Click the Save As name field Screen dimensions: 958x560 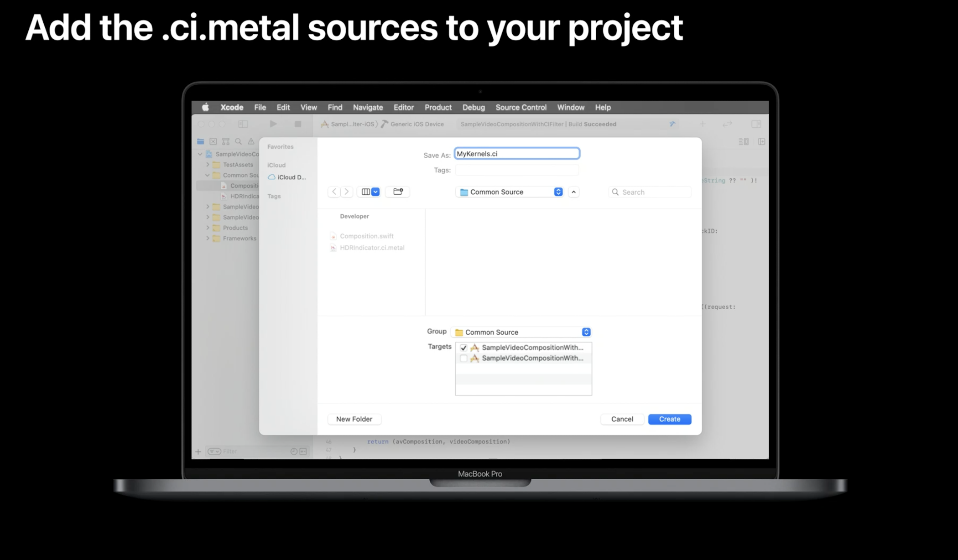(516, 154)
